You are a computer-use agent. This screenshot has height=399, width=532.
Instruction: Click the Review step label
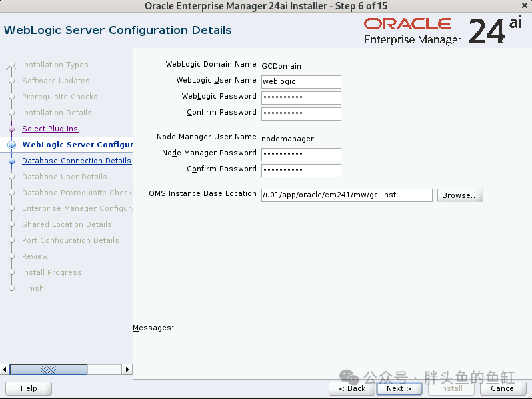(x=35, y=256)
